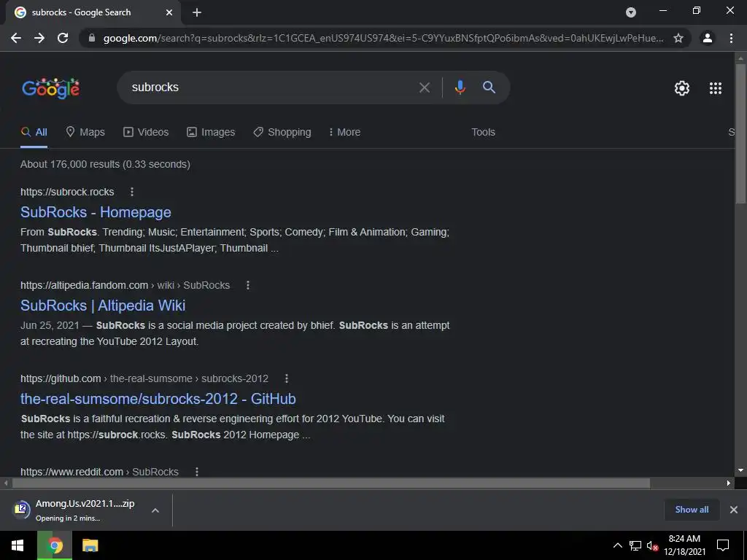
Task: Click the vertical scrollbar down arrow
Action: [740, 470]
